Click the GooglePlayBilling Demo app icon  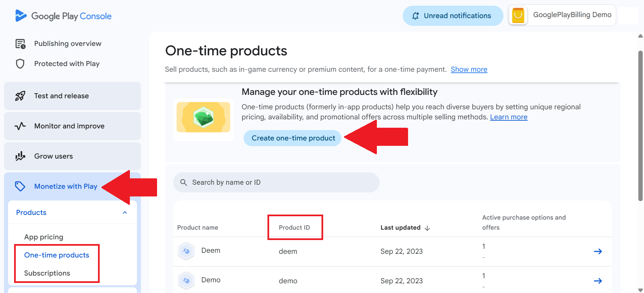(518, 15)
